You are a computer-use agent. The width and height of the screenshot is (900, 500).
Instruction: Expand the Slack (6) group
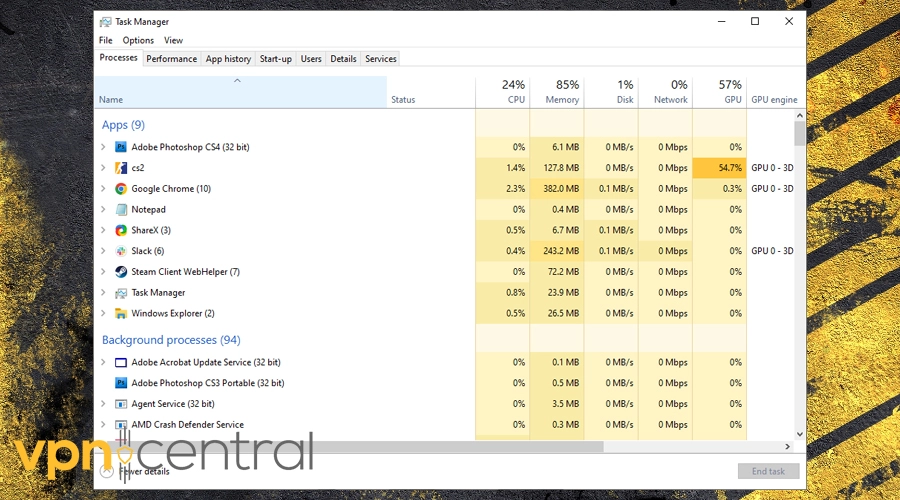[x=103, y=251]
